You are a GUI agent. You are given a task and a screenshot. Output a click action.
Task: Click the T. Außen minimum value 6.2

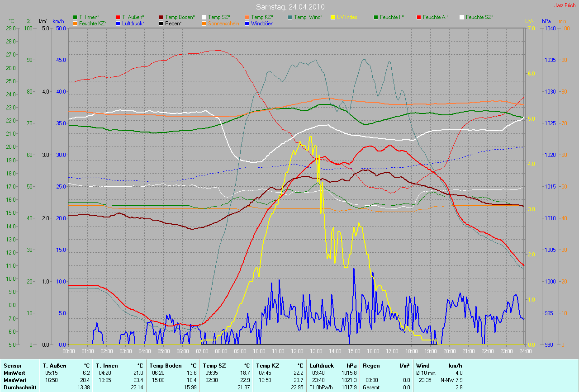coord(86,373)
